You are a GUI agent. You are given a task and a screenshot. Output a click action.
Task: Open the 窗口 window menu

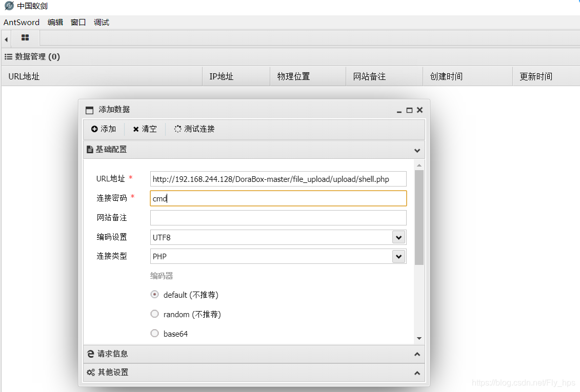pos(78,22)
